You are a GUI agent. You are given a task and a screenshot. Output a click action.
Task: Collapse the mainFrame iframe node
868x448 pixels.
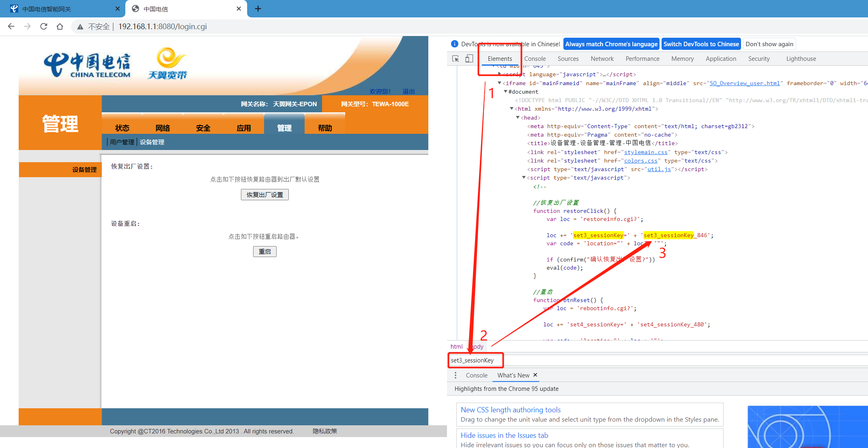500,83
